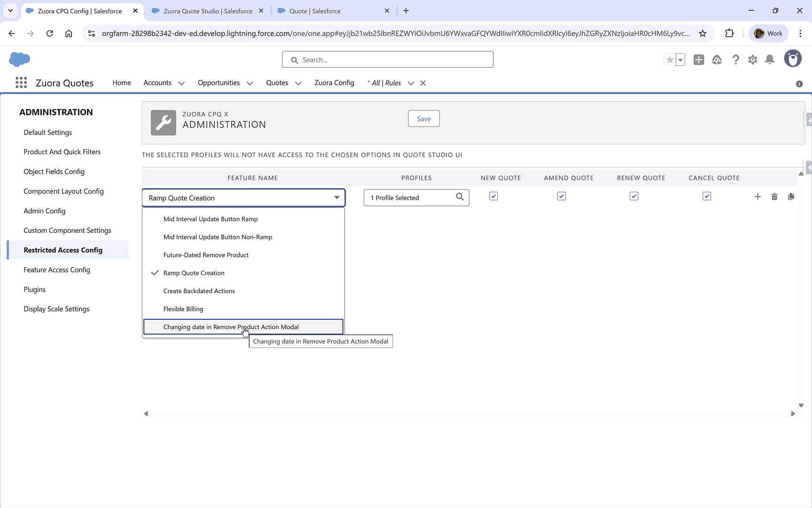The image size is (812, 508).
Task: Disable the Cancel Quote checkbox
Action: click(x=707, y=196)
